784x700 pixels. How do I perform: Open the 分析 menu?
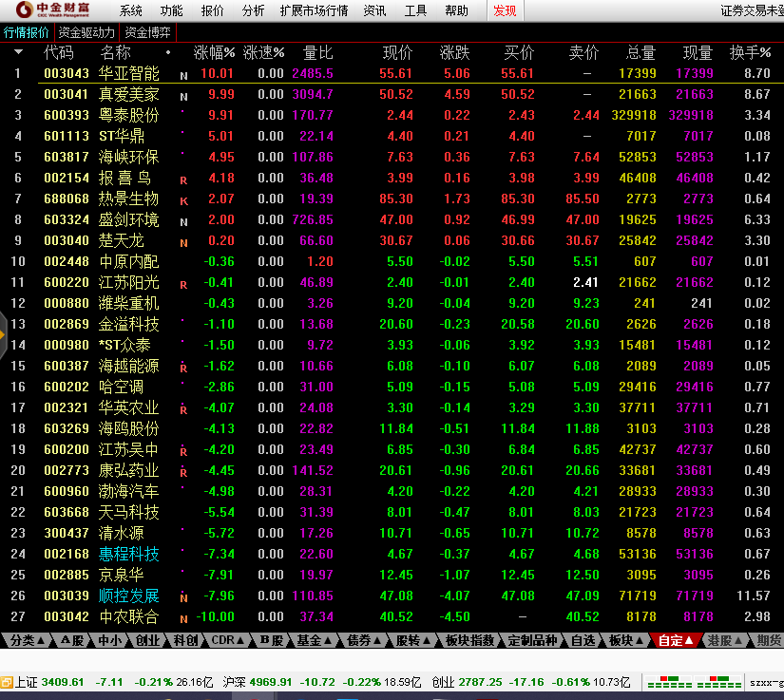[253, 10]
